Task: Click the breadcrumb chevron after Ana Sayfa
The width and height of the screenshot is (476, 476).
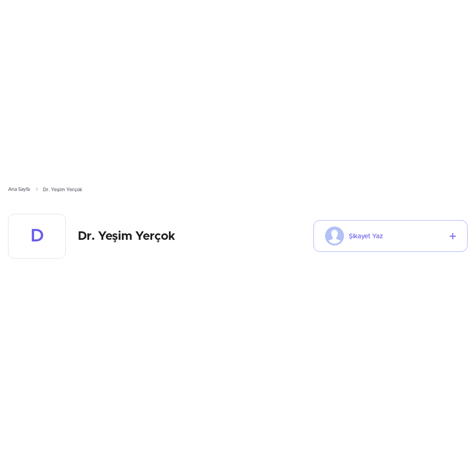Action: coord(36,189)
